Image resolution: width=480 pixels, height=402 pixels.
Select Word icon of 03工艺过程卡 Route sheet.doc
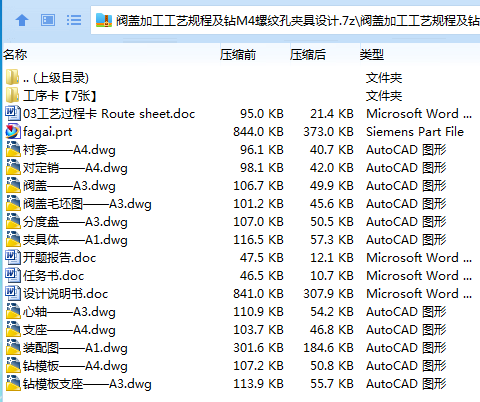point(13,113)
